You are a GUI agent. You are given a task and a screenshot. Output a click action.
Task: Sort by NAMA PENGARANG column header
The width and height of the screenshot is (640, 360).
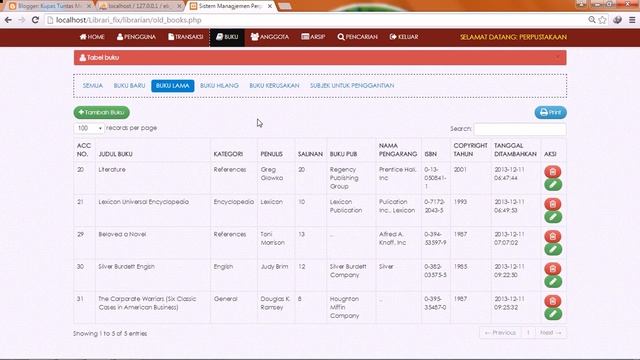click(398, 150)
